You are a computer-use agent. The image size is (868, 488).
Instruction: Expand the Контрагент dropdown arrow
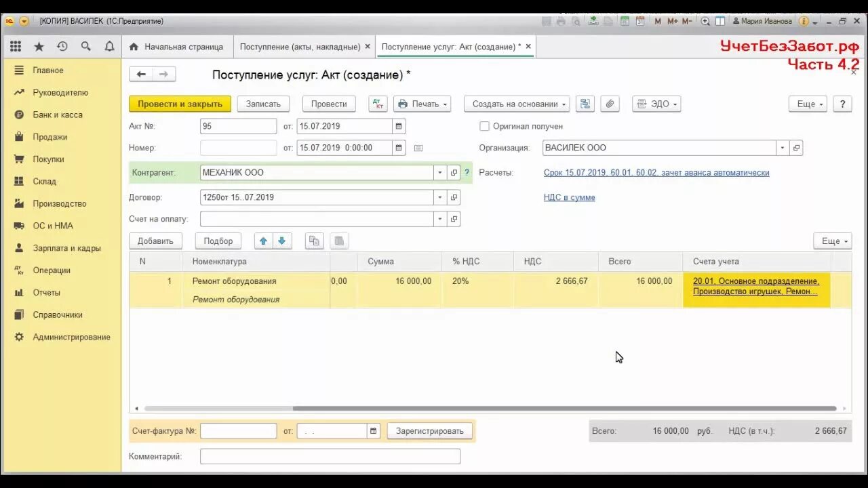coord(440,173)
